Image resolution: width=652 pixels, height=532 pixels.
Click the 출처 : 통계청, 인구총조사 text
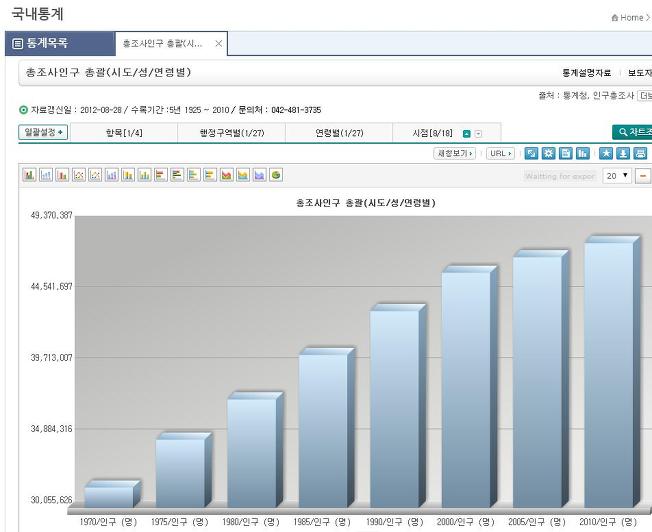coord(586,96)
